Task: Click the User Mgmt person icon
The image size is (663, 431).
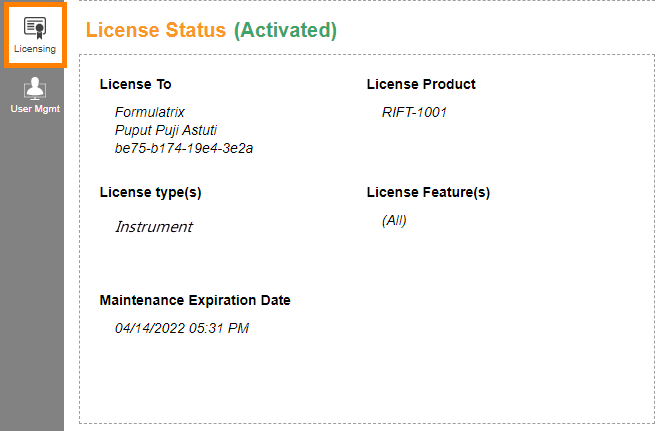Action: (x=35, y=88)
